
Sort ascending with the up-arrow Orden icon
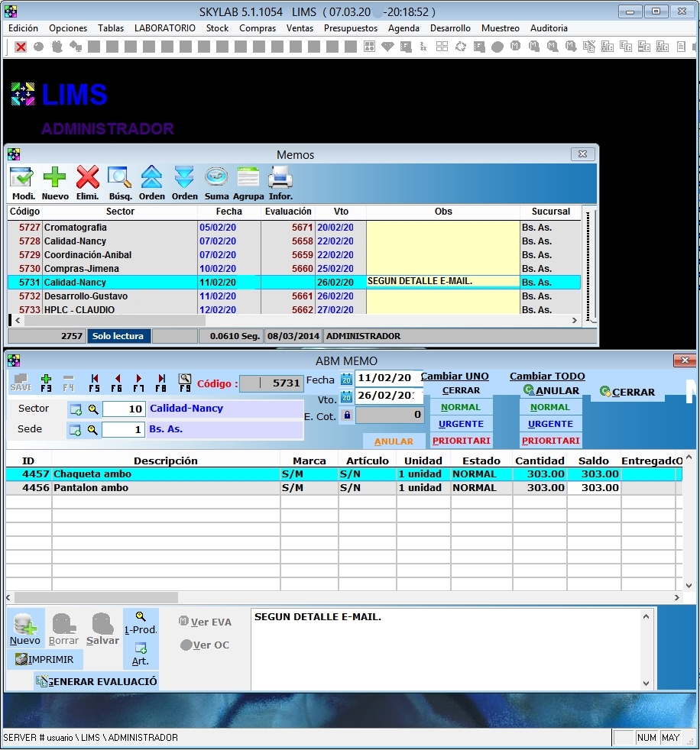pos(152,179)
